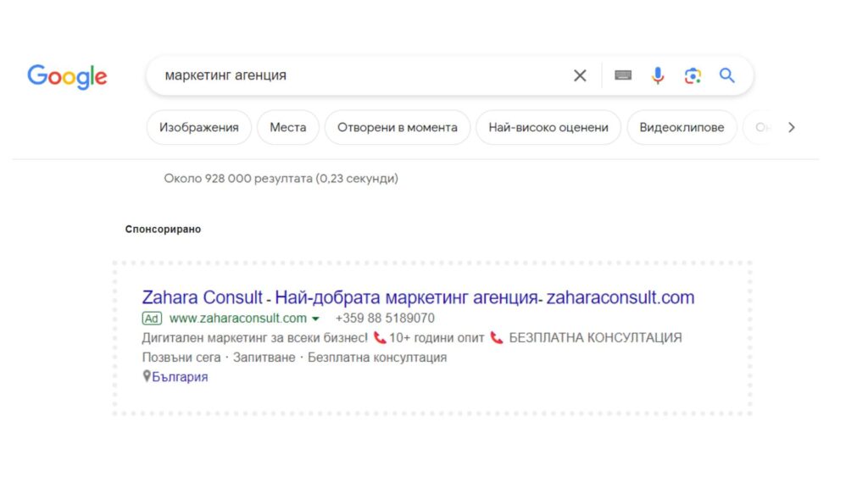Viewport: 868px width, 488px height.
Task: Apply the Отворени в момента filter
Action: click(x=398, y=127)
